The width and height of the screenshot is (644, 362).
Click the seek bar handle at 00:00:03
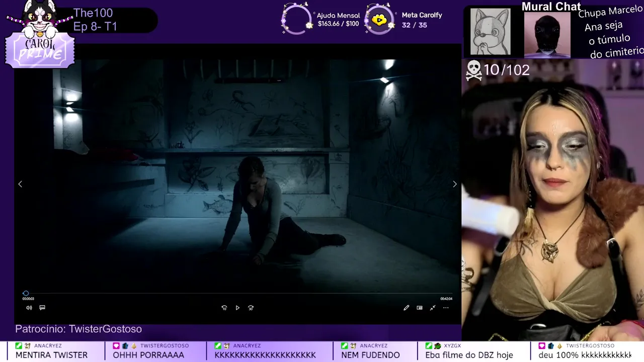(26, 293)
